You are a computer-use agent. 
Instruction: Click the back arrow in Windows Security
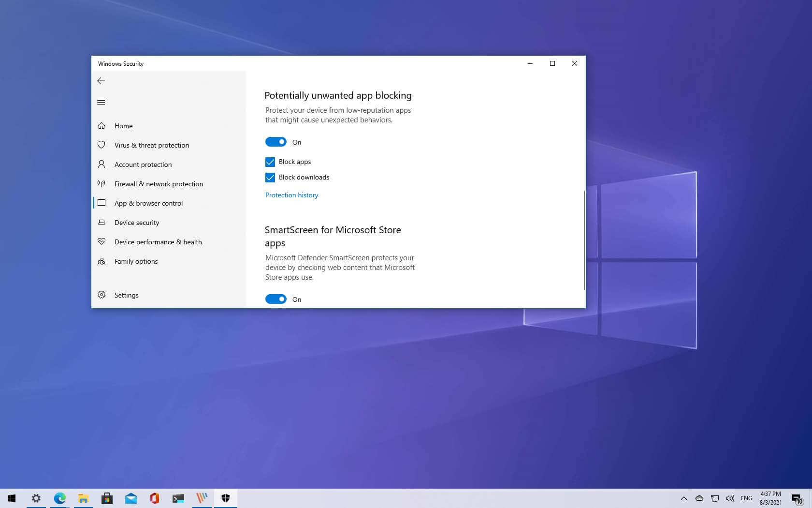101,81
